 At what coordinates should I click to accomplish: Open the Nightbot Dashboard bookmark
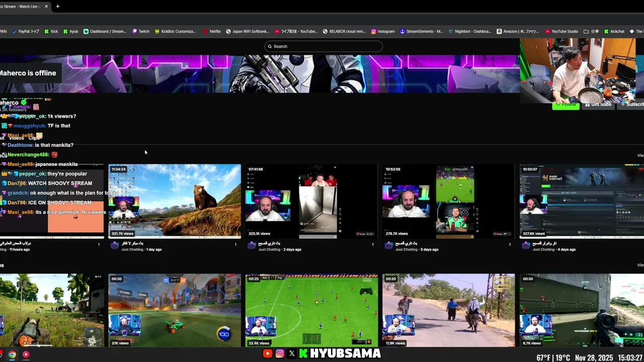tap(469, 31)
